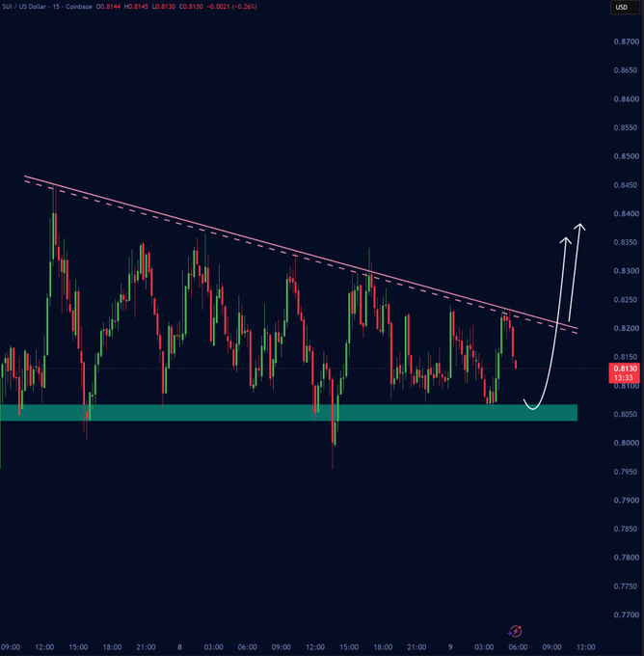Click the 0.8500 price axis label
The height and width of the screenshot is (656, 644).
coord(626,156)
